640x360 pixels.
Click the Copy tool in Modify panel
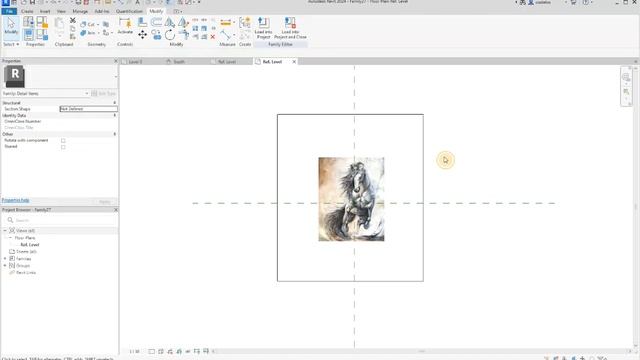pos(156,35)
